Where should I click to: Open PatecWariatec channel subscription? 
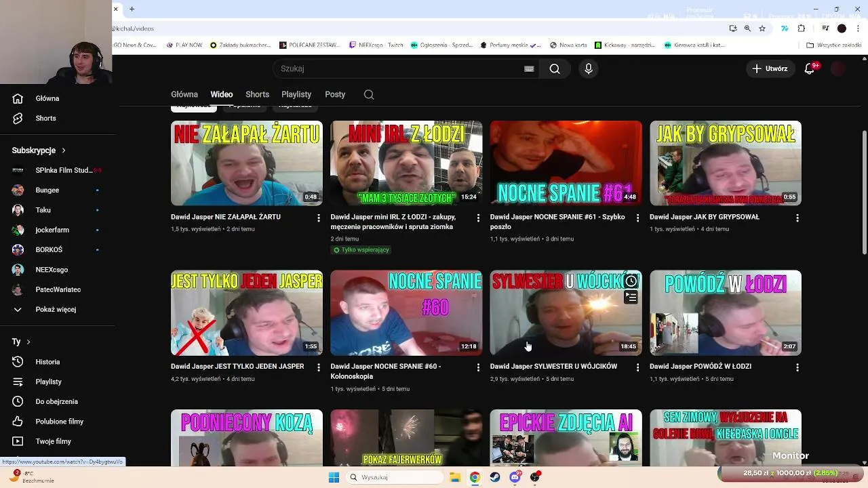58,289
